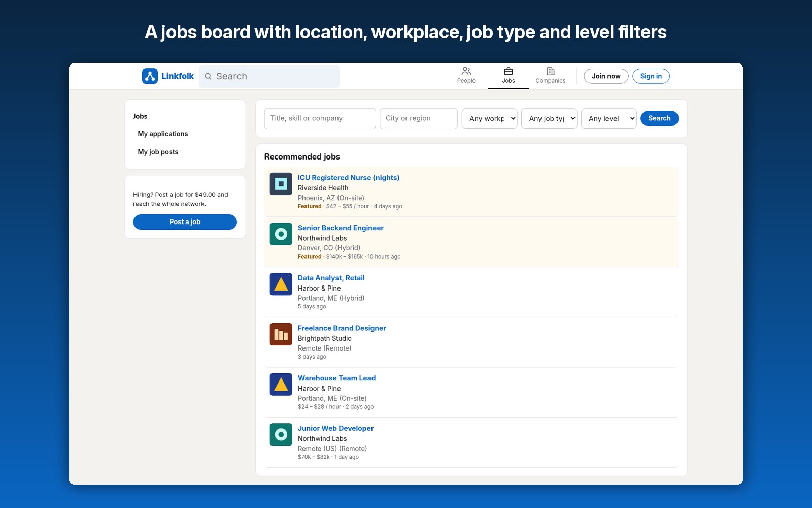This screenshot has width=812, height=508.
Task: Click the Riverside Health company logo
Action: [x=281, y=184]
